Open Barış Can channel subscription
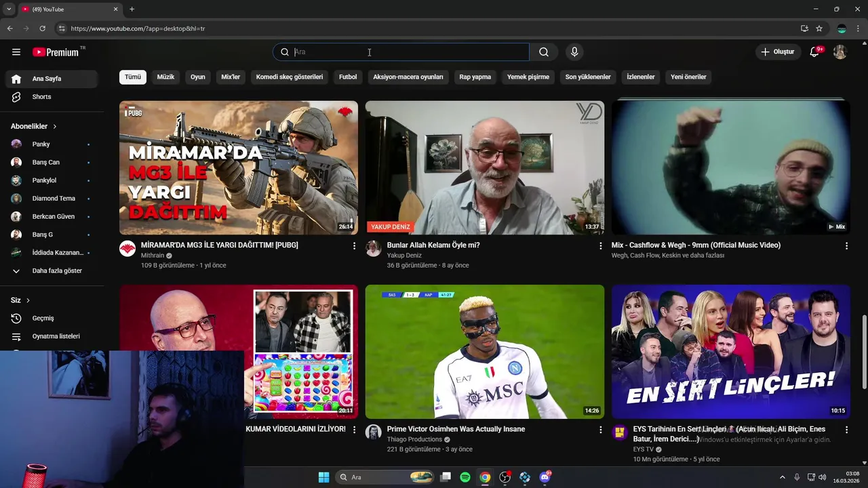Image resolution: width=868 pixels, height=488 pixels. click(52, 163)
